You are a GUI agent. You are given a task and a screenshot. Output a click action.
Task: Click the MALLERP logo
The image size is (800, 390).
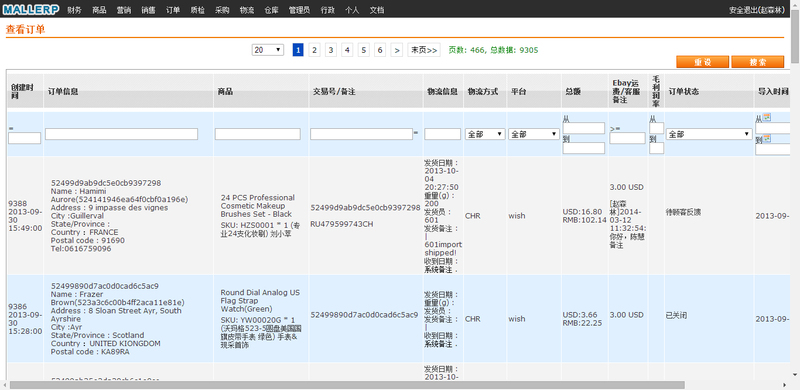click(x=31, y=9)
